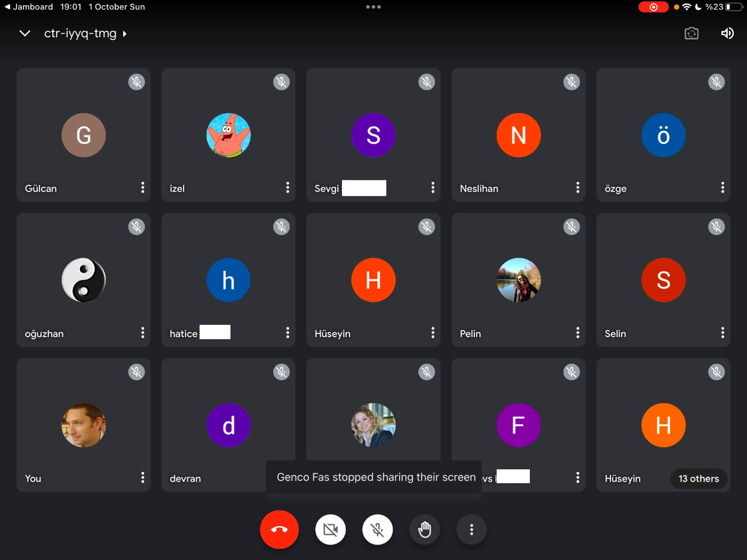The width and height of the screenshot is (747, 560).
Task: Toggle the camera on
Action: click(x=330, y=530)
